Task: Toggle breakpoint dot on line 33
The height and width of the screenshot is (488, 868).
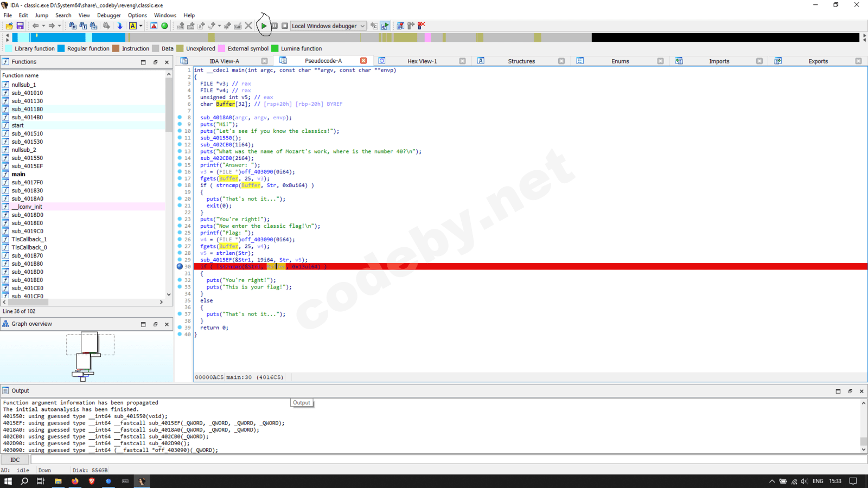Action: pos(180,287)
